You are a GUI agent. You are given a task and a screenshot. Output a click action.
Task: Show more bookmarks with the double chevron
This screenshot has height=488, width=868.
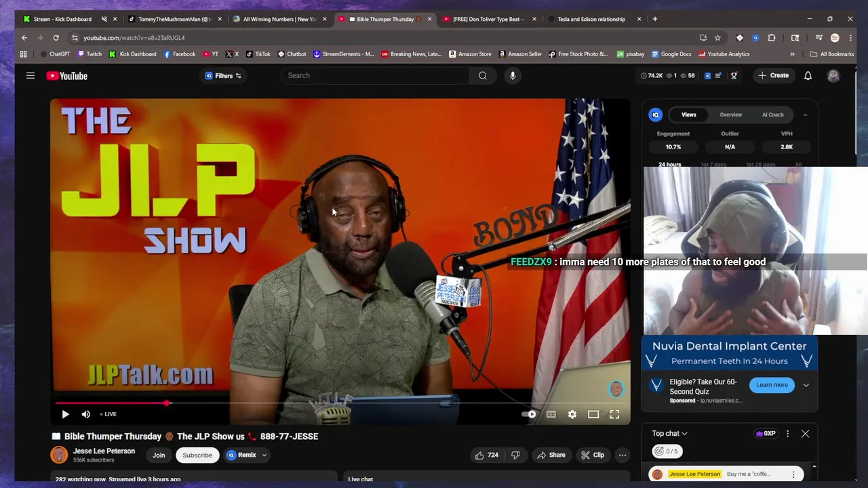tap(792, 54)
